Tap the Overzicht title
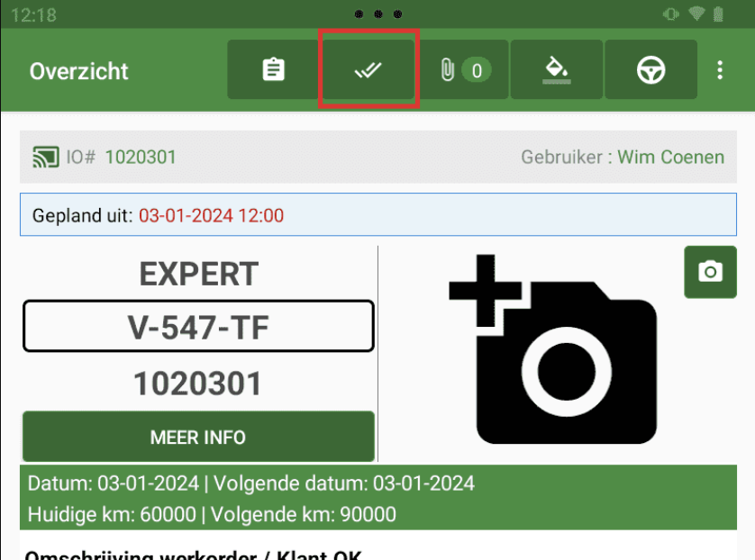755x560 pixels. click(79, 71)
